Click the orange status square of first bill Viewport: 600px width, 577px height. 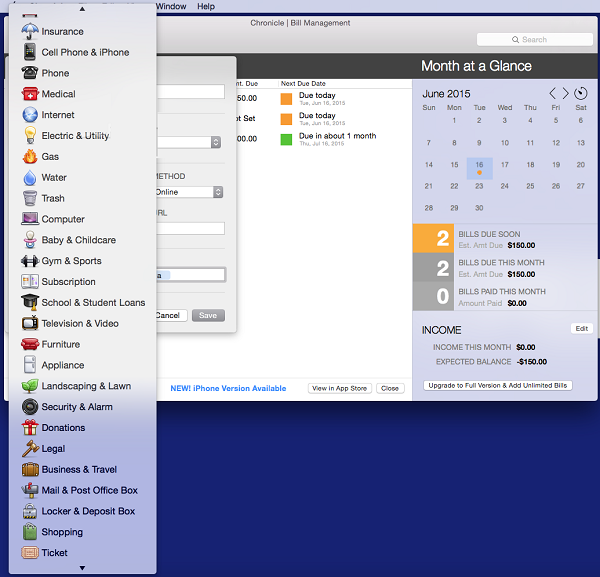point(286,99)
